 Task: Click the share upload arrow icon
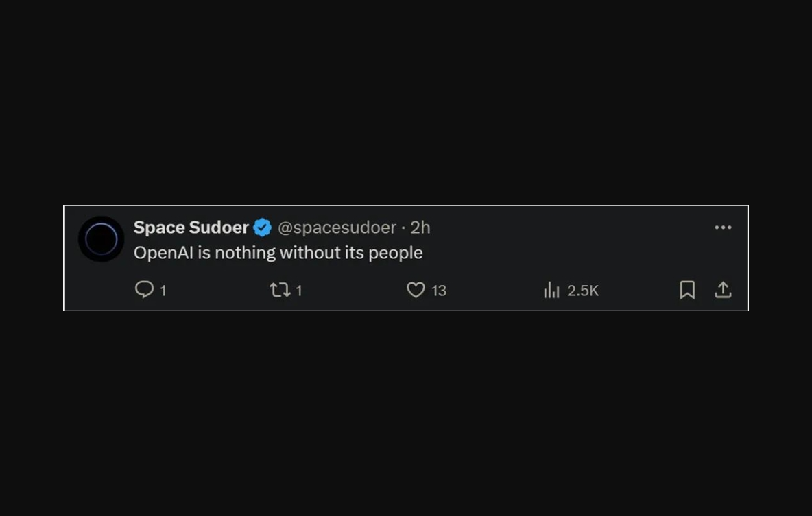pos(723,291)
